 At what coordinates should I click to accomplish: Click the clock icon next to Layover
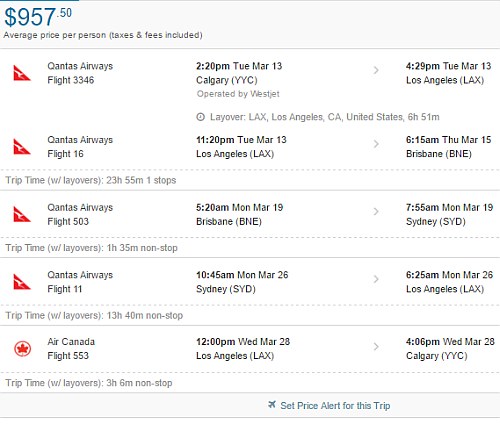[200, 117]
